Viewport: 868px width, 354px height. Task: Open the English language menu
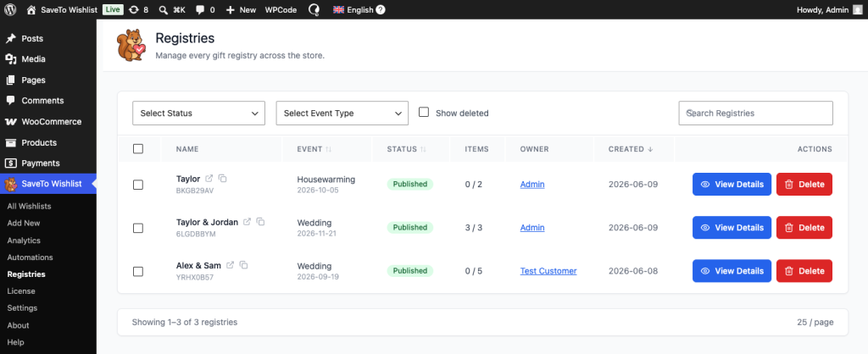(359, 9)
